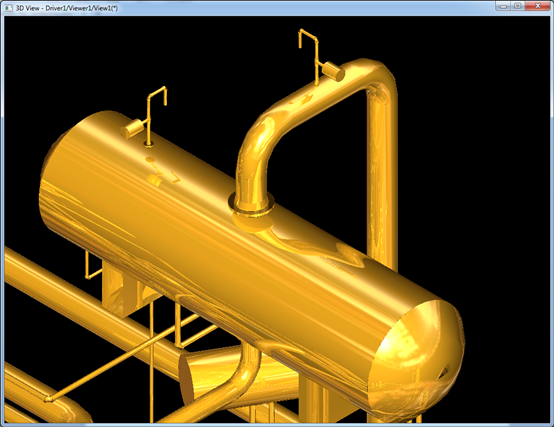Image resolution: width=554 pixels, height=427 pixels.
Task: Click the 3D View window icon in title bar
Action: pyautogui.click(x=8, y=7)
